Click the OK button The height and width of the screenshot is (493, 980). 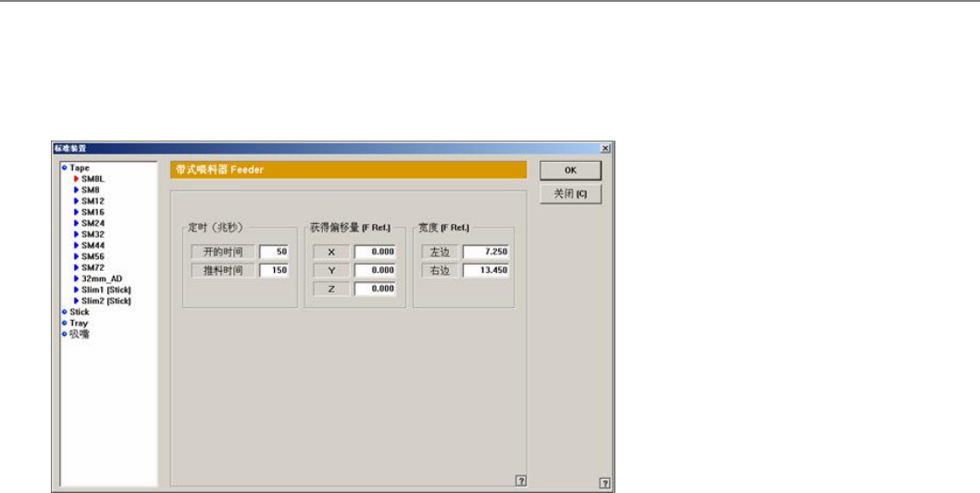click(x=571, y=170)
